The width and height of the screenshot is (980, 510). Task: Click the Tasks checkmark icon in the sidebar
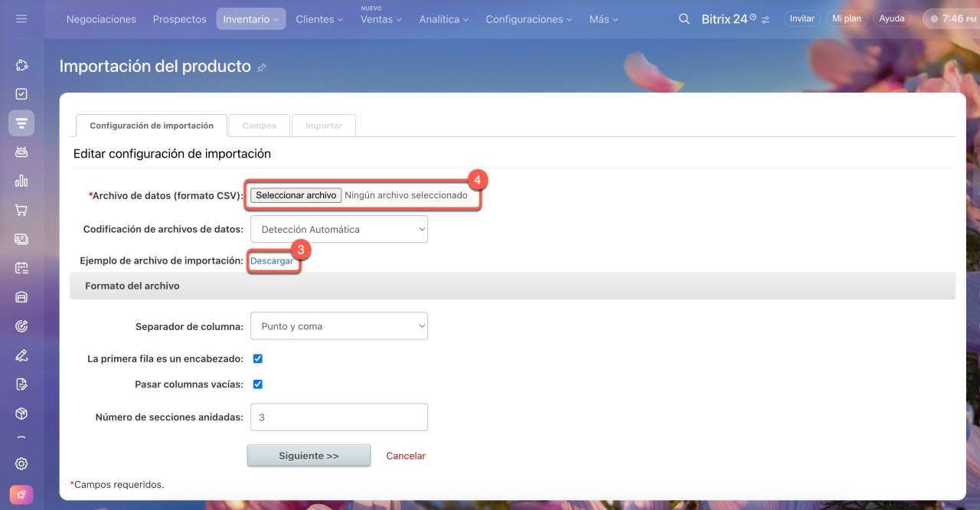click(21, 93)
